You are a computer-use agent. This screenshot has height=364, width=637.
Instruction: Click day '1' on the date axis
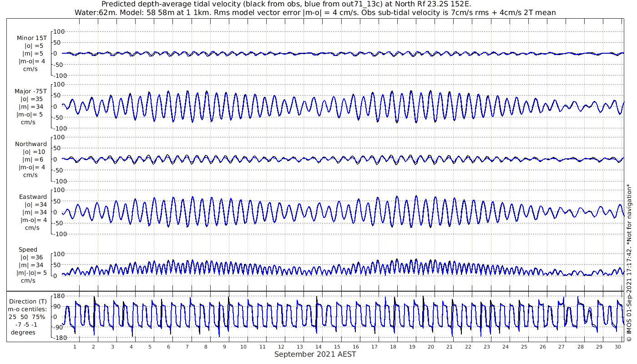point(75,347)
